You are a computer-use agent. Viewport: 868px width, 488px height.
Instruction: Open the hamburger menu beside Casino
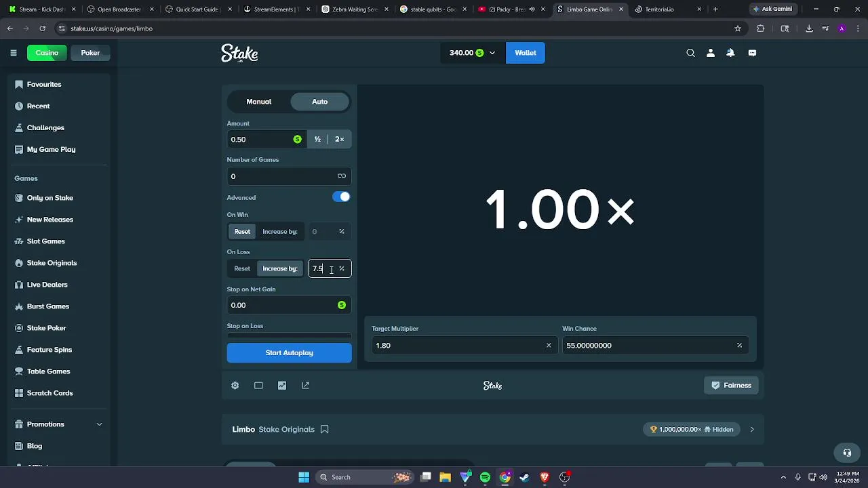click(13, 53)
